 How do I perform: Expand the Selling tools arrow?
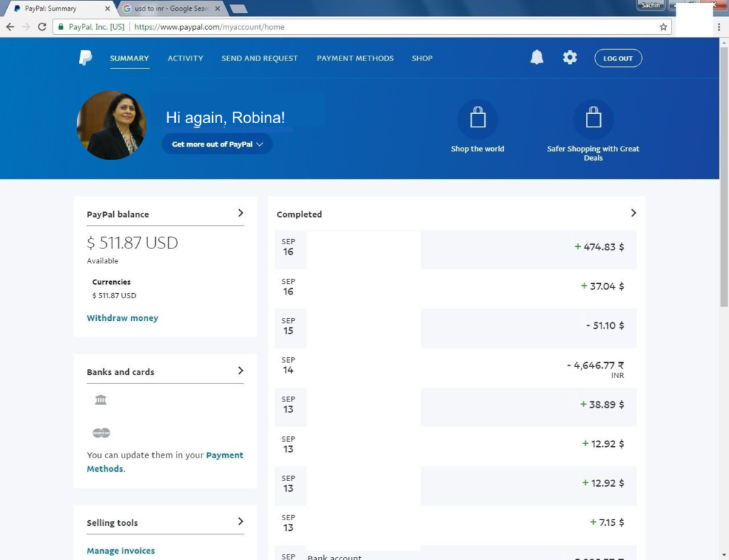click(x=241, y=522)
